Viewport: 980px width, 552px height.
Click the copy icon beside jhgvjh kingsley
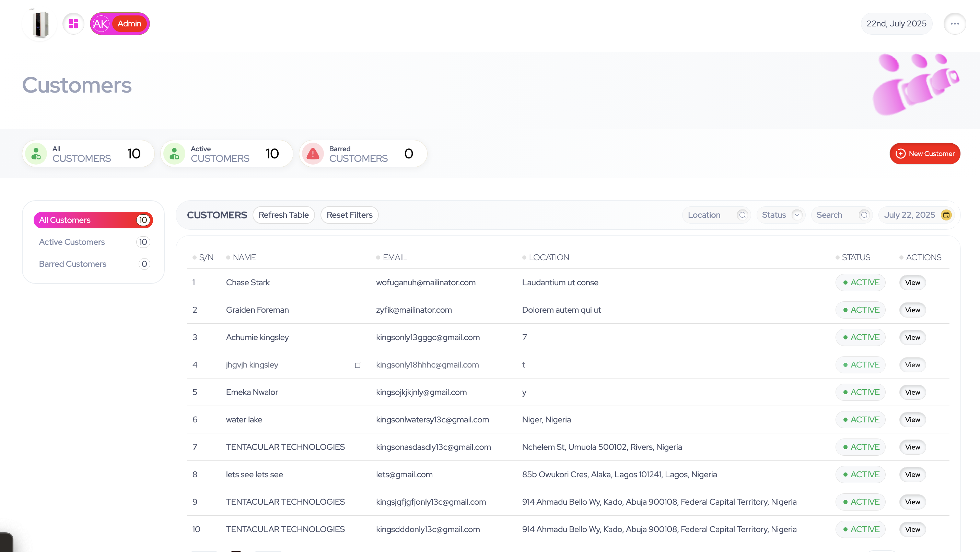[x=358, y=364]
